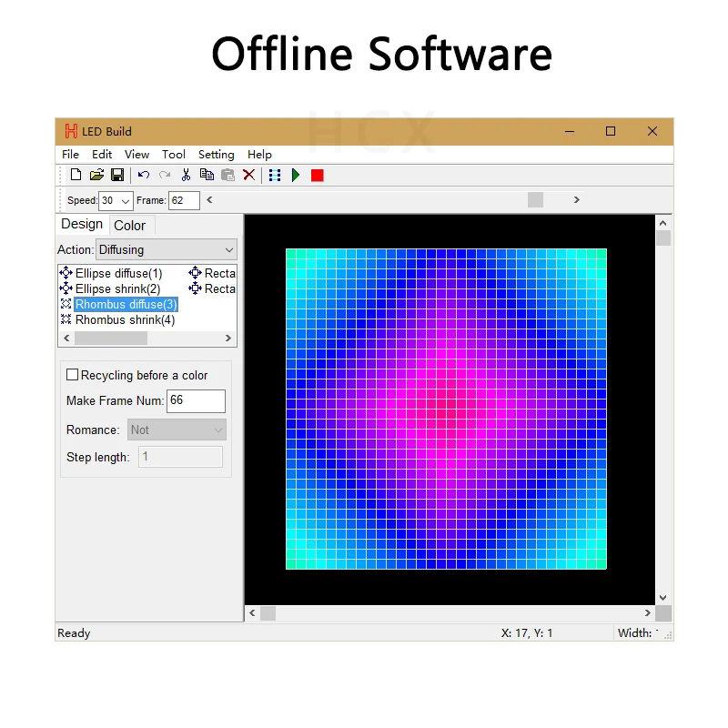Select Ellipse diffuse(1) effect
This screenshot has height=728, width=728.
tap(118, 274)
